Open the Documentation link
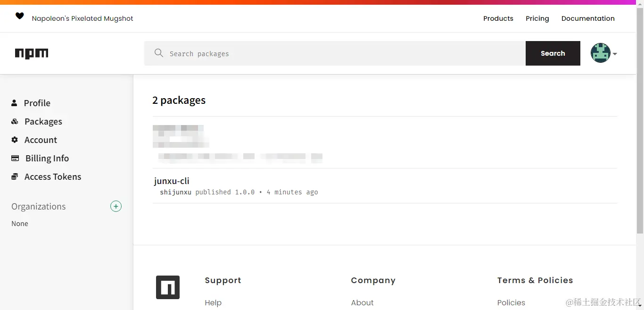Image resolution: width=644 pixels, height=310 pixels. point(588,18)
